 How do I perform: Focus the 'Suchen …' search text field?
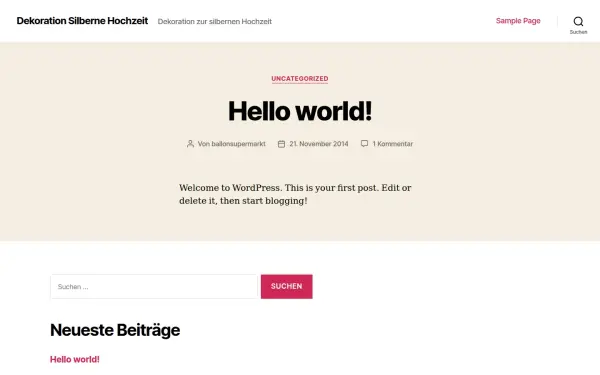pyautogui.click(x=154, y=287)
